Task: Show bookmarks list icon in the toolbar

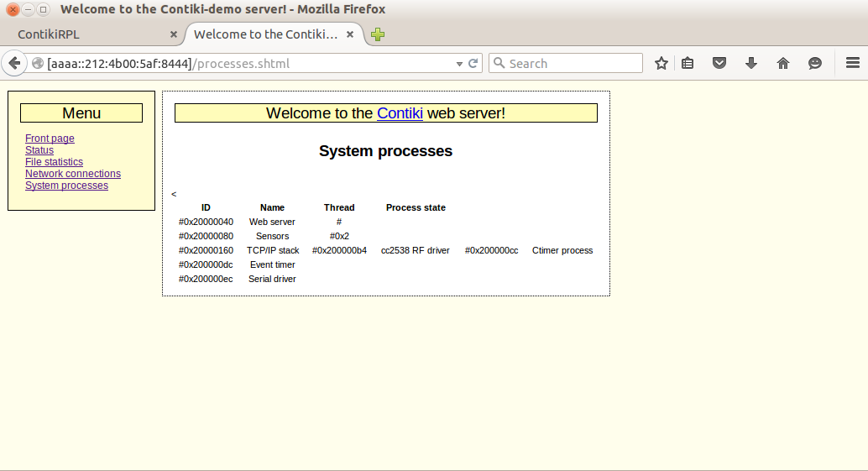Action: 688,64
